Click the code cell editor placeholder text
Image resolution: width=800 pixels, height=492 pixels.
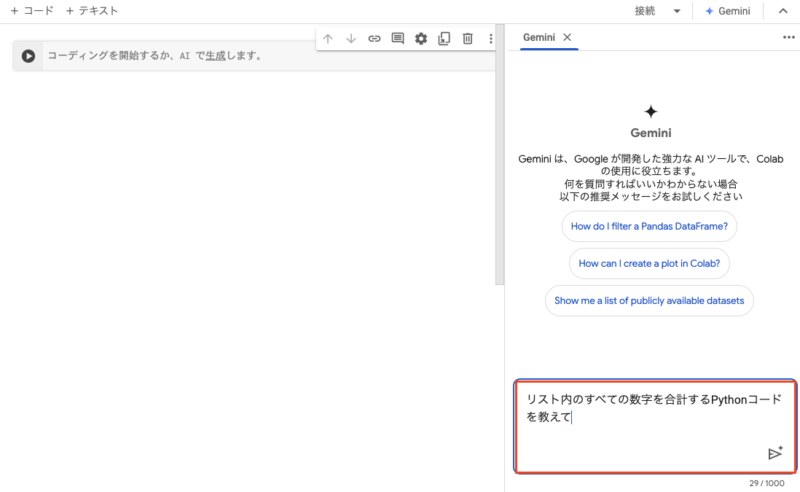[x=154, y=56]
